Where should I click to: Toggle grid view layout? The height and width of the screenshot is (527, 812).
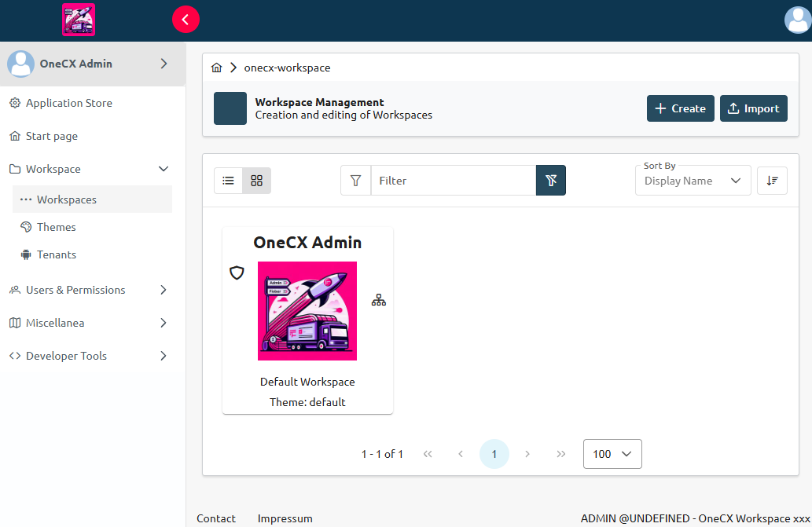(256, 180)
